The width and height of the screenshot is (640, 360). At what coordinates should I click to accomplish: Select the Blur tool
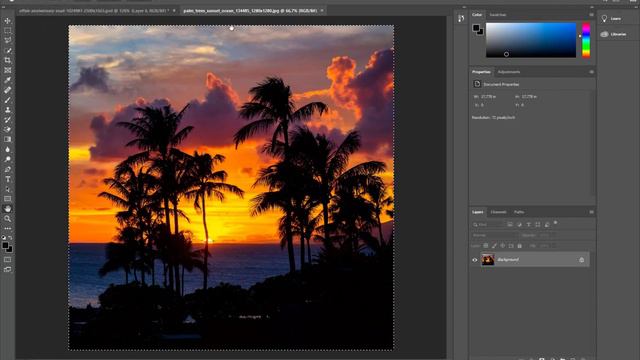point(8,149)
